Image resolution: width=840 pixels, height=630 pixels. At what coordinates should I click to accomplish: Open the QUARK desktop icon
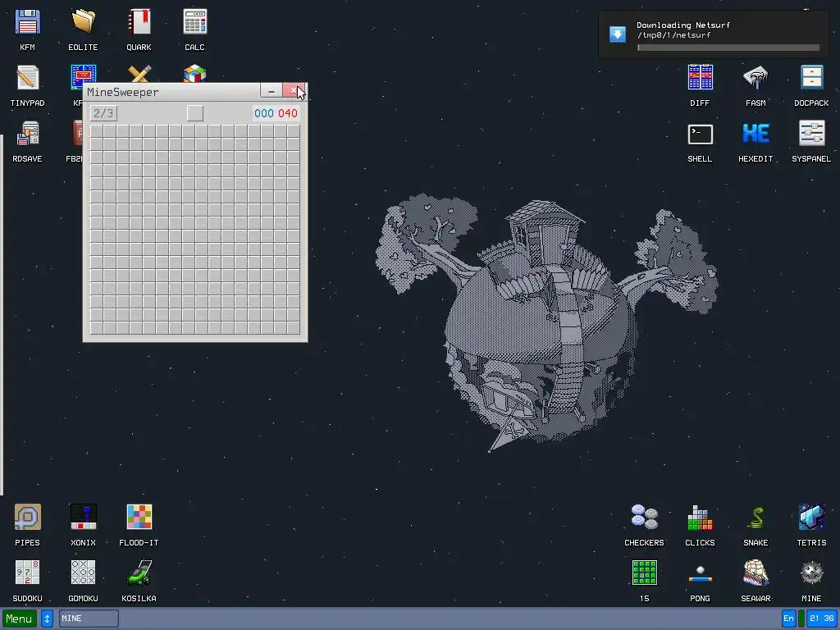coord(139,22)
